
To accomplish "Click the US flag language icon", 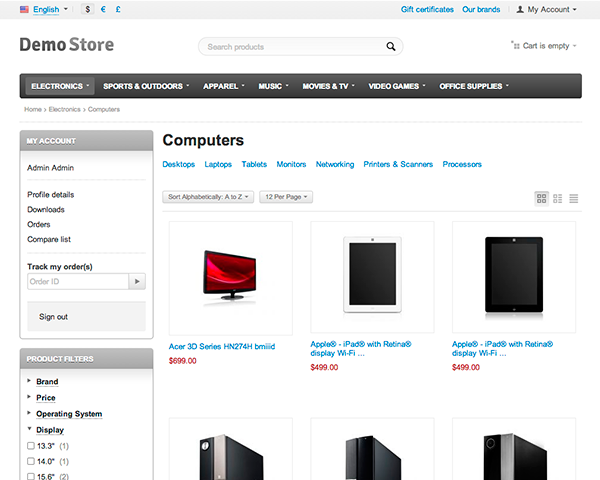I will [24, 9].
